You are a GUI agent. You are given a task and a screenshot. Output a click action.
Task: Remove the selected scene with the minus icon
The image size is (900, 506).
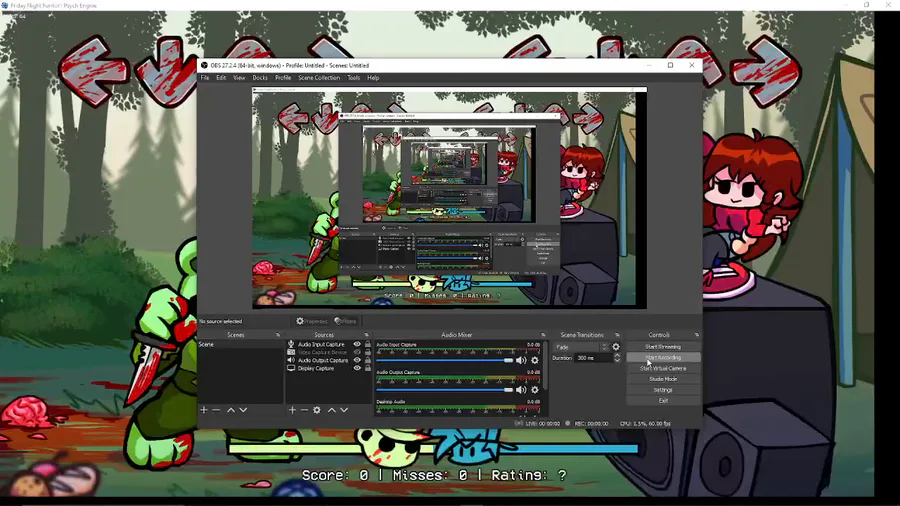(216, 410)
